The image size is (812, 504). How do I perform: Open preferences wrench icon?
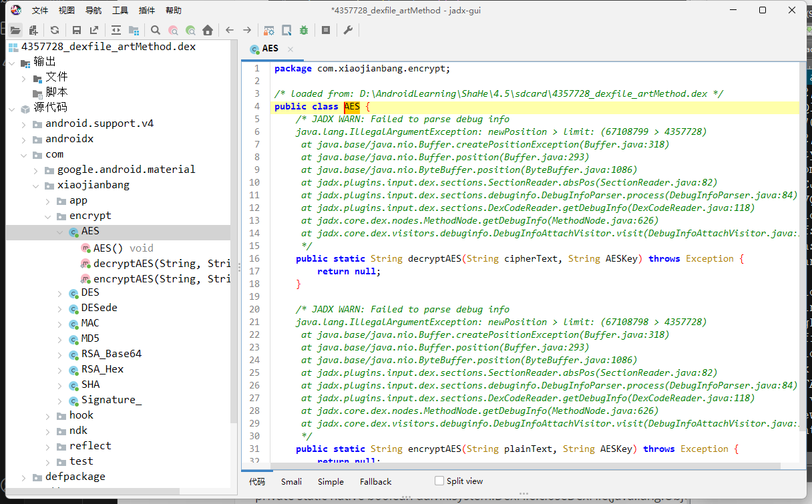(348, 30)
